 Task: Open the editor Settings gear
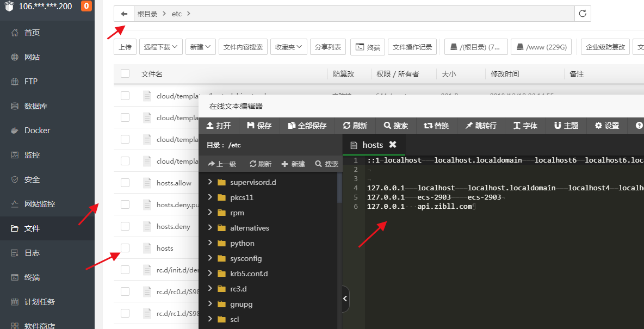click(607, 126)
